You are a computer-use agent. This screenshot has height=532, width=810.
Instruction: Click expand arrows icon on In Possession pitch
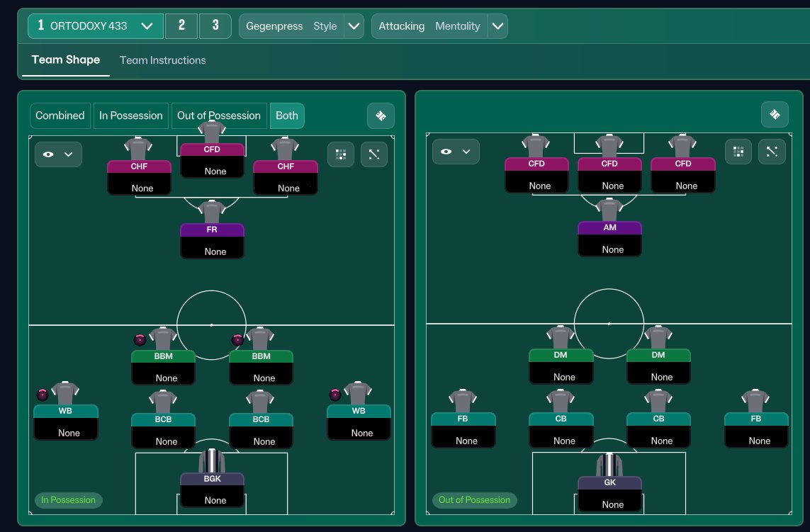[x=374, y=154]
